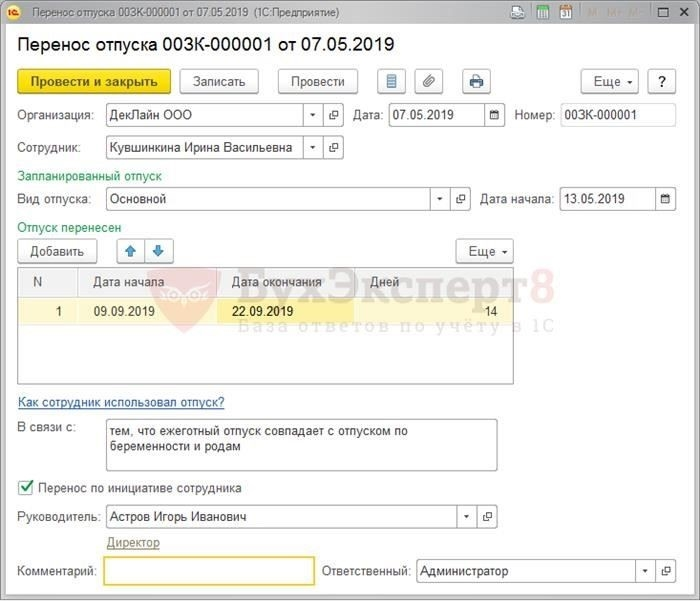Screen dimensions: 700x601
Task: Open the calculator icon in title bar
Action: point(542,14)
